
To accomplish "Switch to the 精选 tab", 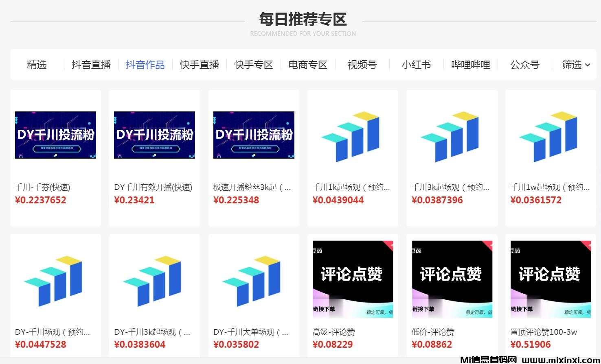I will click(37, 65).
